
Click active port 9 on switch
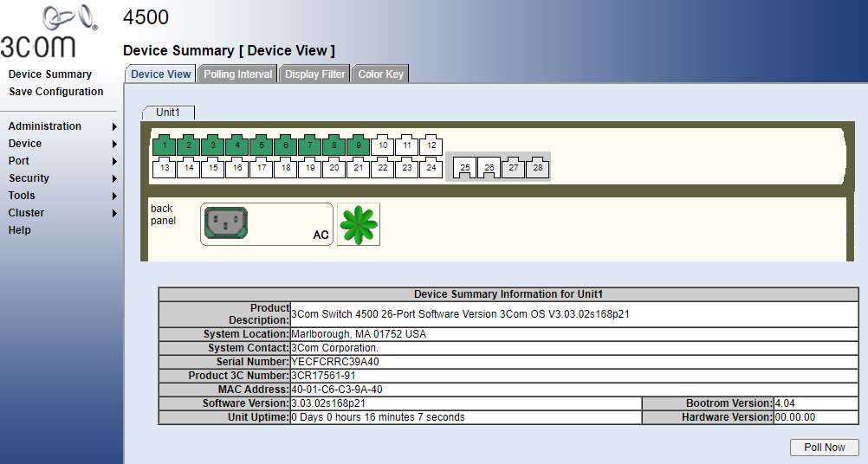(x=358, y=145)
